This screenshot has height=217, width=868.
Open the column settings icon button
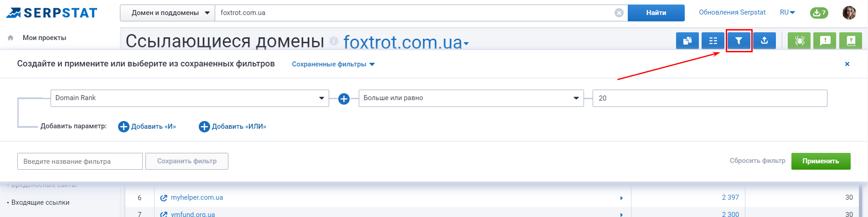tap(713, 41)
